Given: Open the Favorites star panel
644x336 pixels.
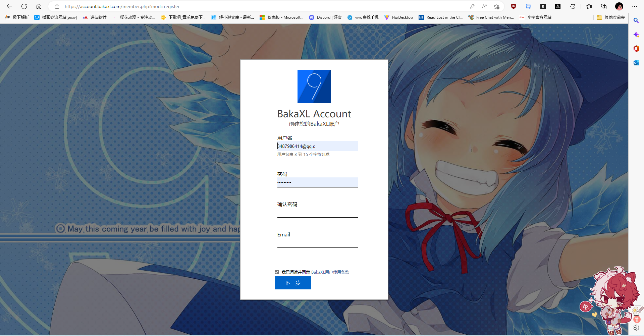Looking at the screenshot, I should pyautogui.click(x=589, y=6).
